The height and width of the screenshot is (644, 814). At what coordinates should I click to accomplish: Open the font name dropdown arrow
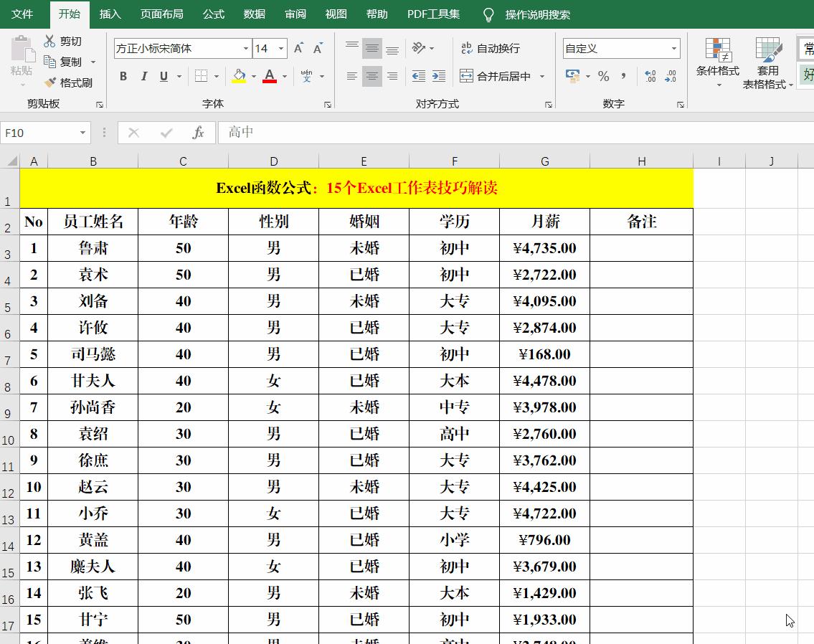pos(245,48)
